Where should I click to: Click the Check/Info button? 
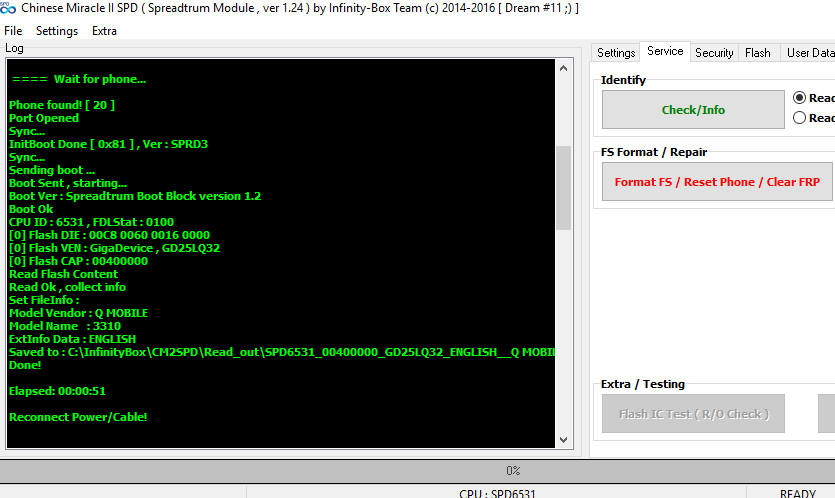point(693,110)
